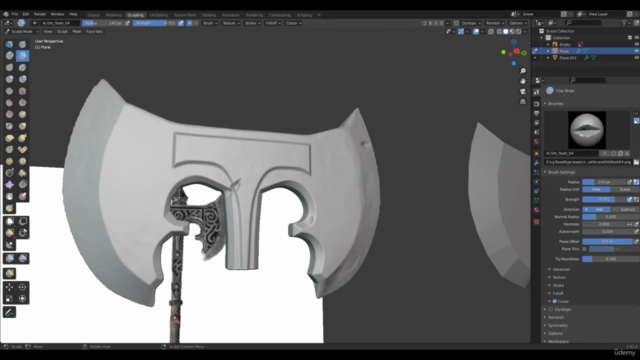640x360 pixels.
Task: Open the Texture dropdown in header
Action: pos(231,23)
